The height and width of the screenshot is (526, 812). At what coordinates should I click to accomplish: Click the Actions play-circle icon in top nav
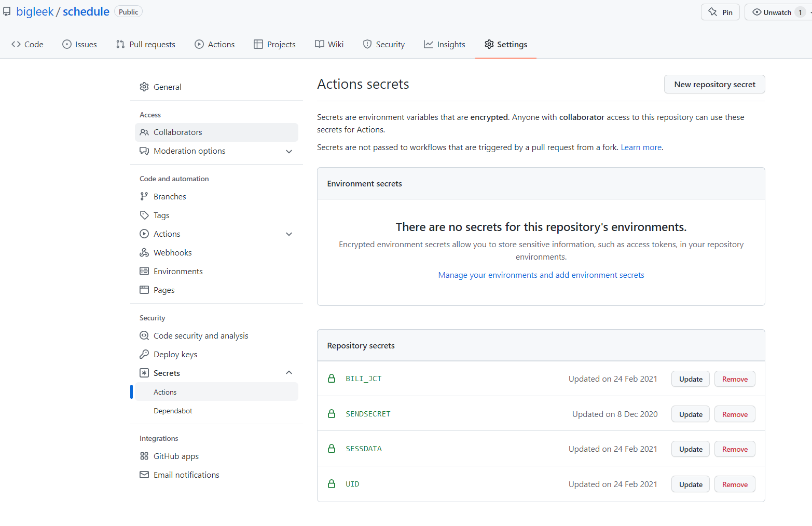coord(199,44)
